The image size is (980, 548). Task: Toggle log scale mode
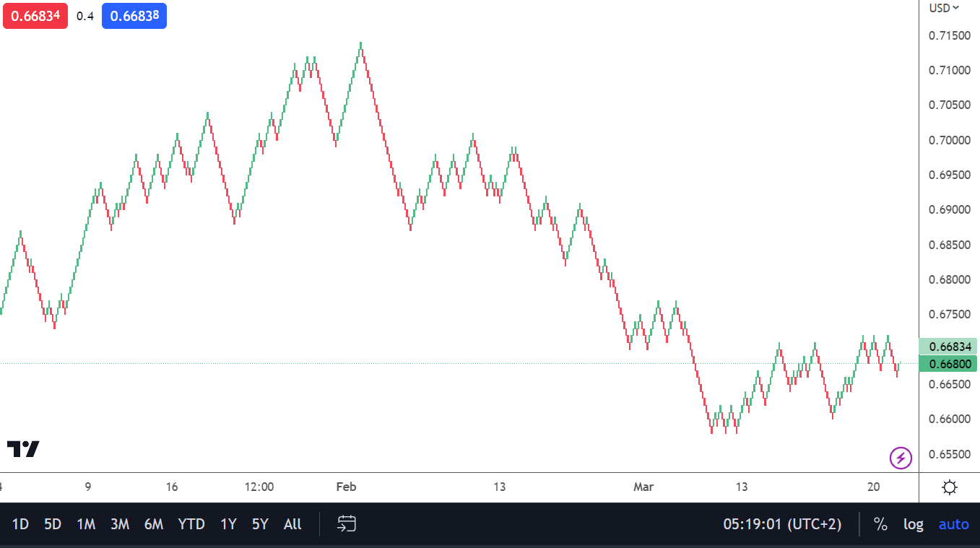point(914,524)
